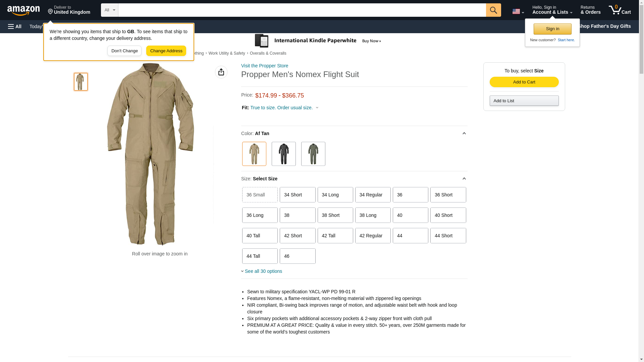Open Overalls & Coveralls breadcrumb
644x362 pixels.
coord(268,53)
